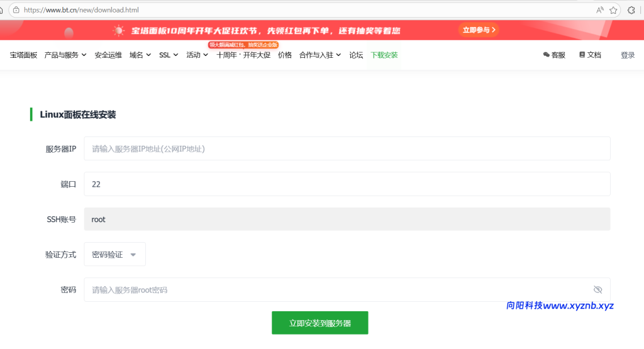
Task: Click the SSH账号 root field
Action: pos(347,219)
